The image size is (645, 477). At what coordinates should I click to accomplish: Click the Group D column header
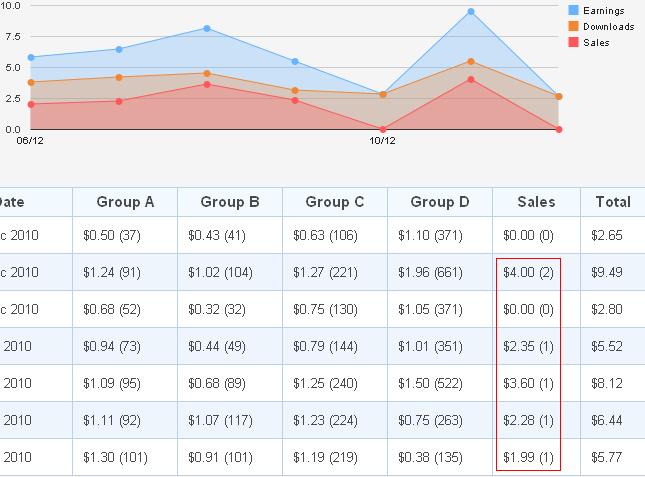(440, 202)
